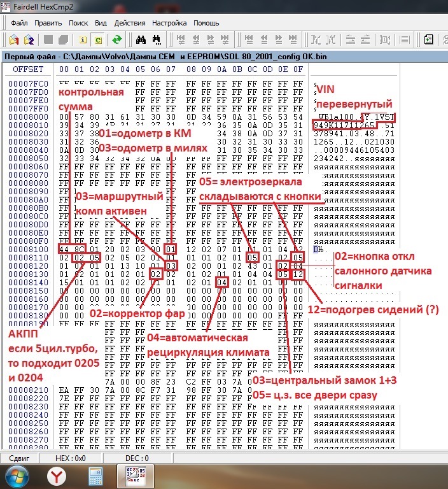Click the split columns view icon
448x489 pixels.
pos(385,40)
